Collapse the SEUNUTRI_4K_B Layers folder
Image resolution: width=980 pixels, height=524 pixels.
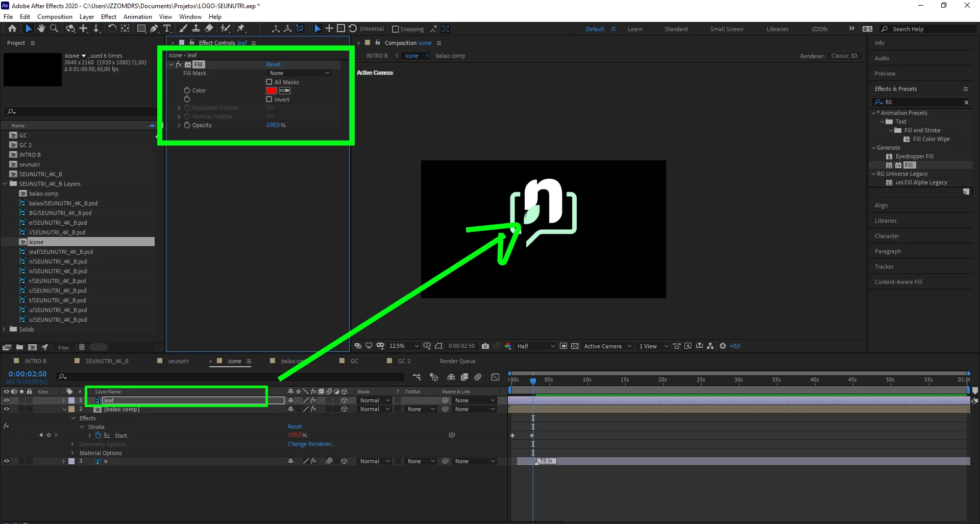[x=5, y=184]
